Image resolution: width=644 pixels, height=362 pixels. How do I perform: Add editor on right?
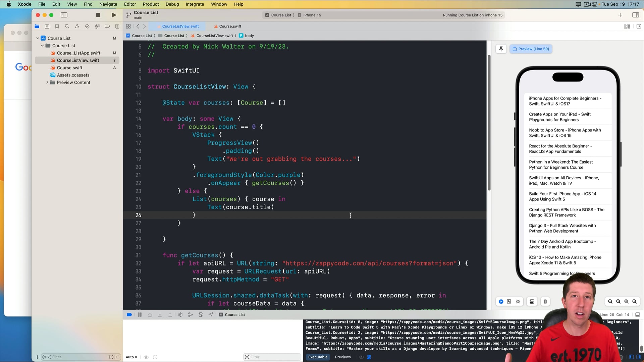(x=639, y=26)
